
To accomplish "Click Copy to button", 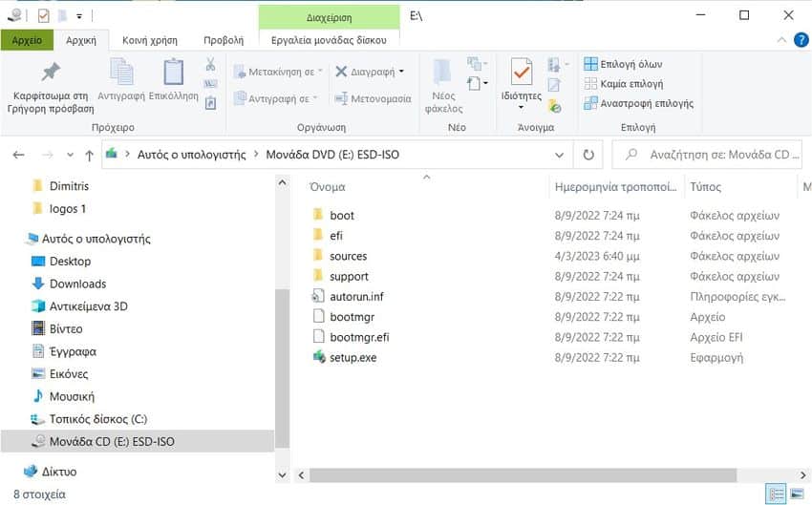I will point(275,98).
